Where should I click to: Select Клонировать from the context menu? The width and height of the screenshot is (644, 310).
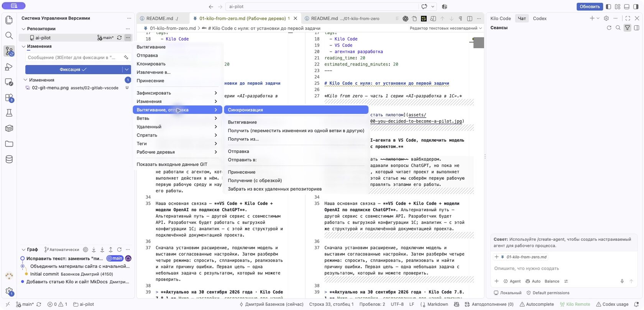pyautogui.click(x=177, y=64)
